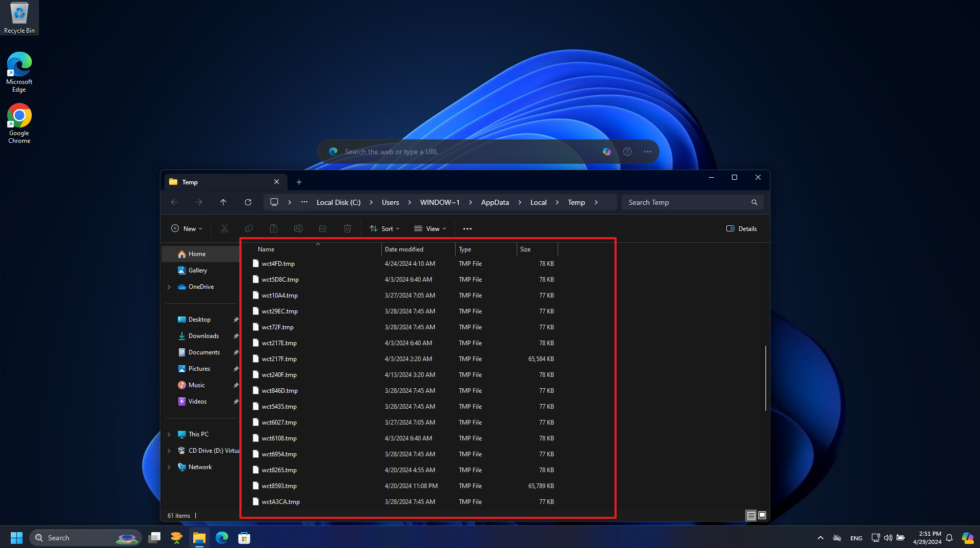Viewport: 980px width, 548px height.
Task: Open Recycle Bin desktop icon
Action: pyautogui.click(x=19, y=18)
